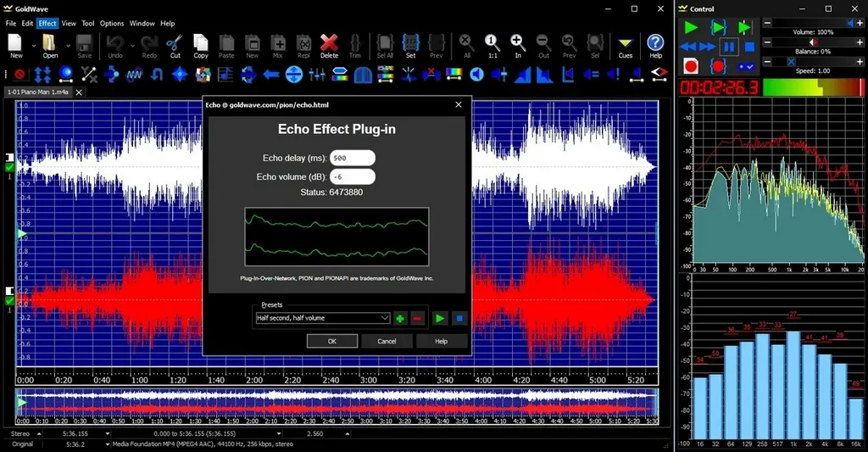The width and height of the screenshot is (868, 452).
Task: Adjust the Volume slider in Control window
Action: [813, 23]
